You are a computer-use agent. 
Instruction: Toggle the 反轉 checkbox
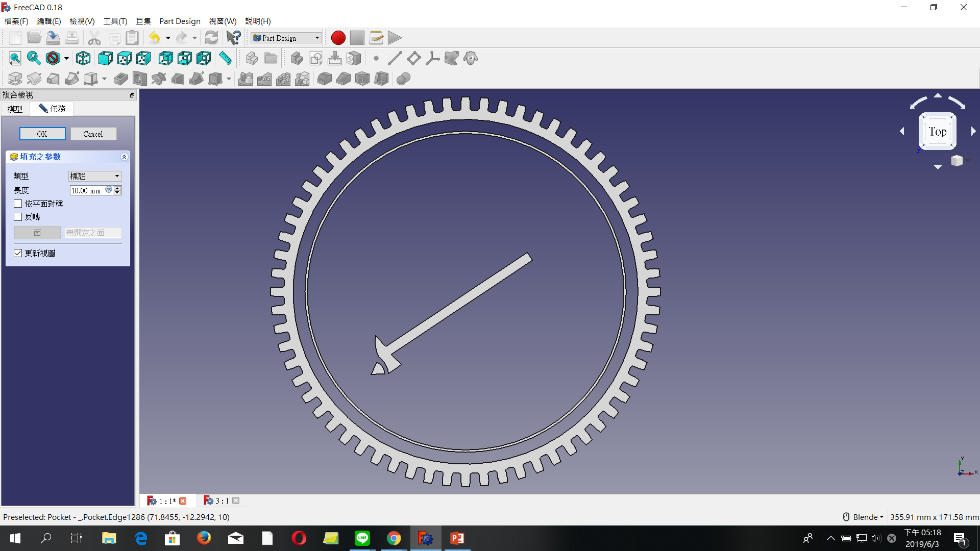click(x=18, y=217)
